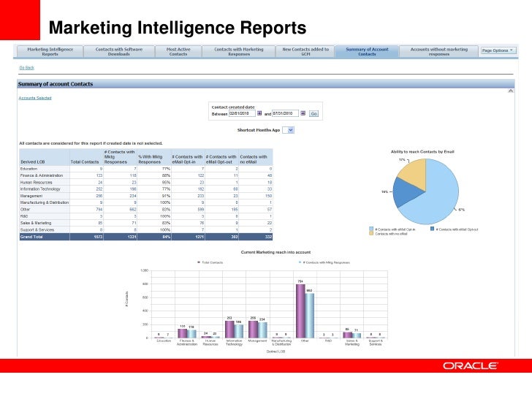Image resolution: width=532 pixels, height=399 pixels.
Task: Click Total Contacts bar chart legend marker
Action: point(199,262)
